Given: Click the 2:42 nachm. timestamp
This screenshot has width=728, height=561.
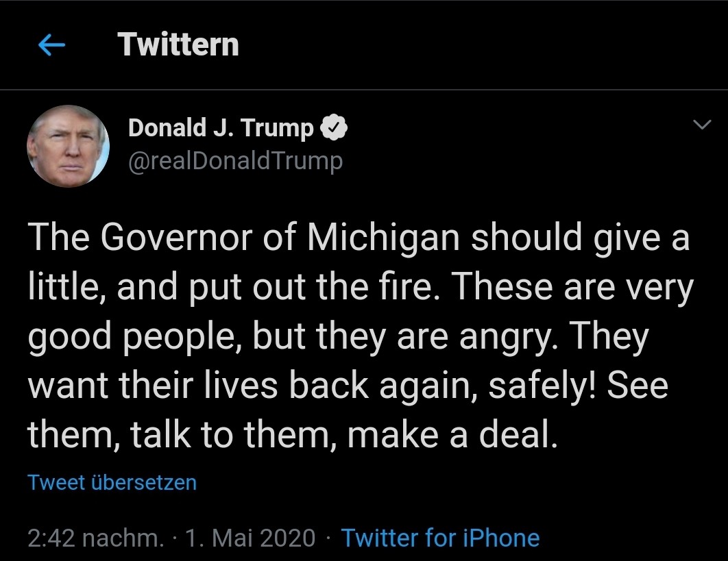Looking at the screenshot, I should [96, 538].
